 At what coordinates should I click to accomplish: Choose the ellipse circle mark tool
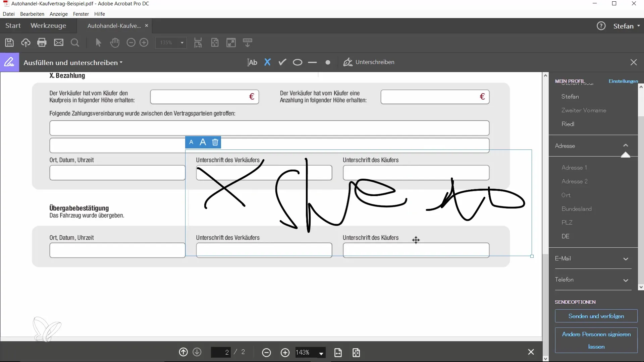point(298,62)
